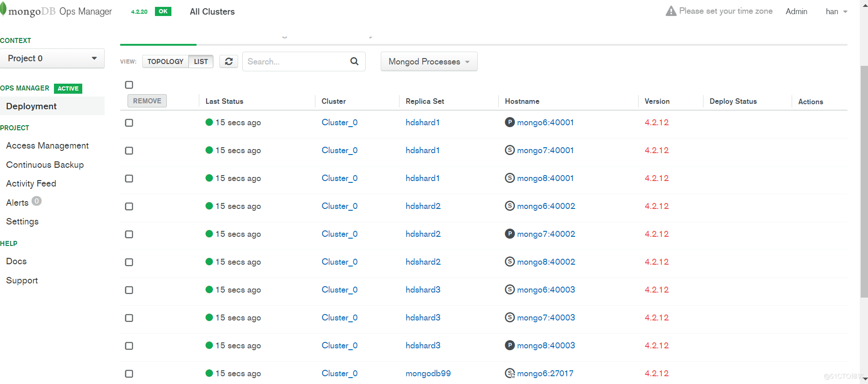This screenshot has height=384, width=868.
Task: Toggle the select-all checkbox above REMOVE
Action: 129,85
